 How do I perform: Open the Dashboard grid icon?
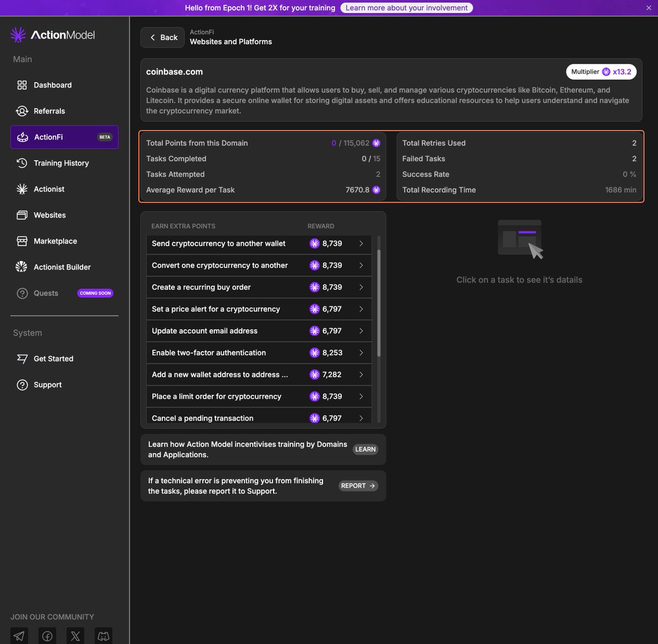coord(22,85)
